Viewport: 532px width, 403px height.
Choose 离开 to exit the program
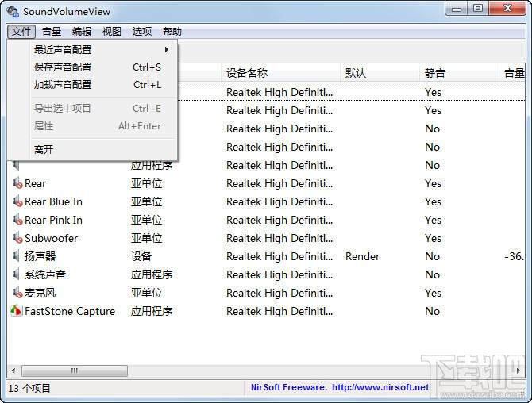(44, 149)
